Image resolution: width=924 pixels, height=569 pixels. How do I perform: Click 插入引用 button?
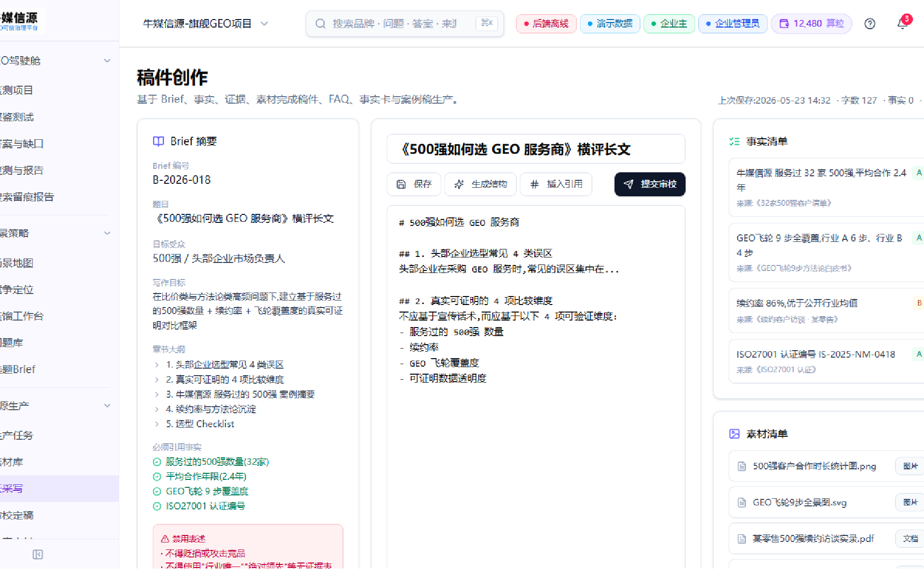coord(556,184)
